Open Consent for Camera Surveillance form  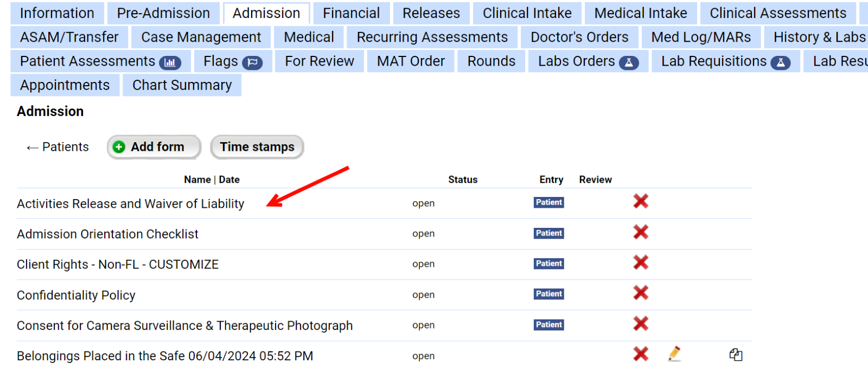184,326
